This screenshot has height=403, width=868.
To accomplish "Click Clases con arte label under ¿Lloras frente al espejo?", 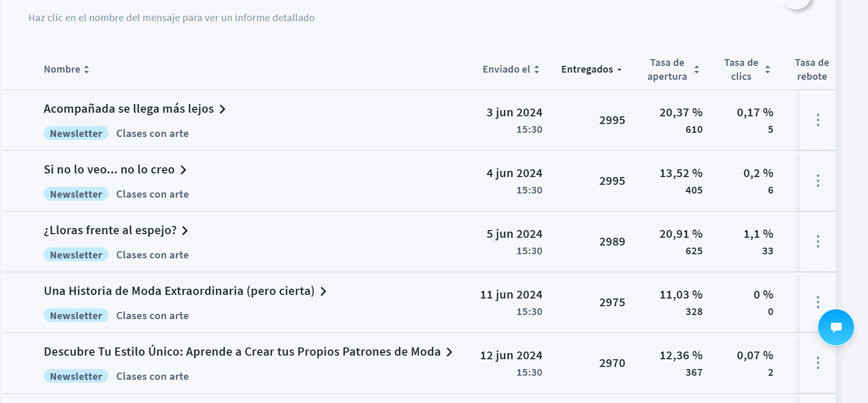I will tap(152, 255).
